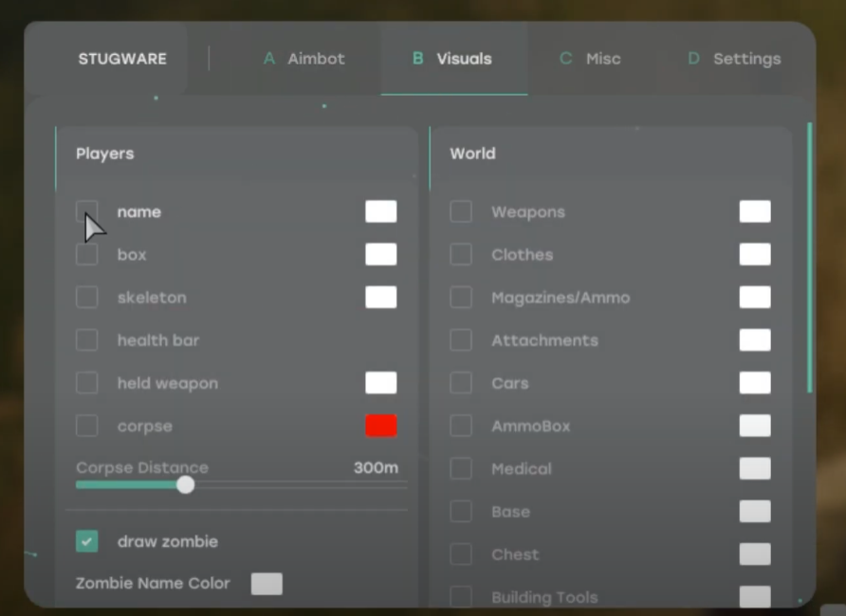Click the Base color swatch

coord(755,512)
